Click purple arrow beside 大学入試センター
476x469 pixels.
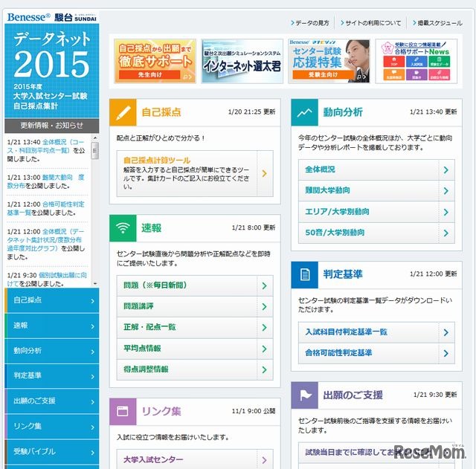point(265,460)
